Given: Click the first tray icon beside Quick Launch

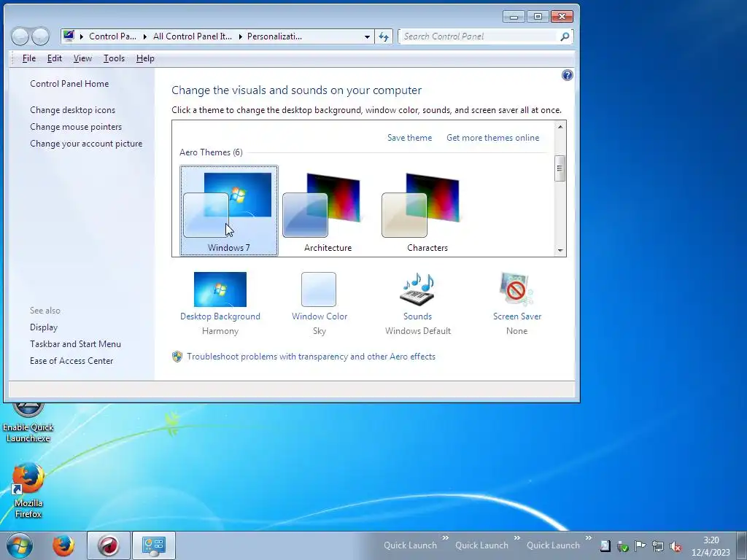Looking at the screenshot, I should [605, 546].
